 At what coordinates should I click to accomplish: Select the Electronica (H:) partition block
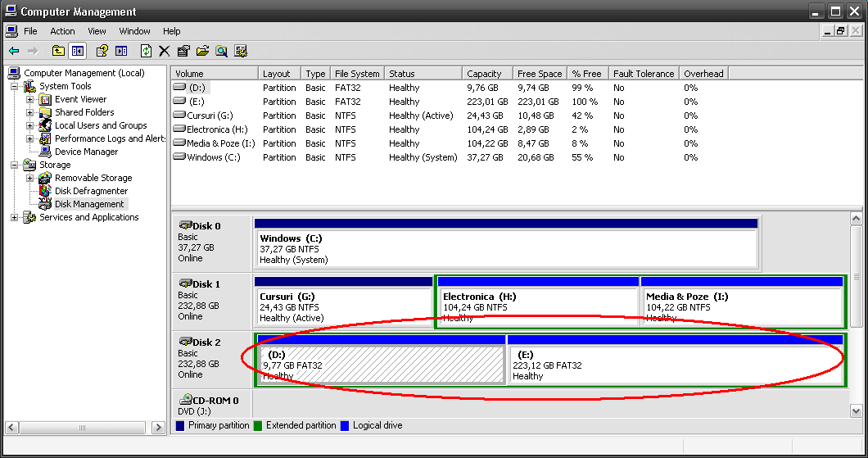tap(538, 302)
